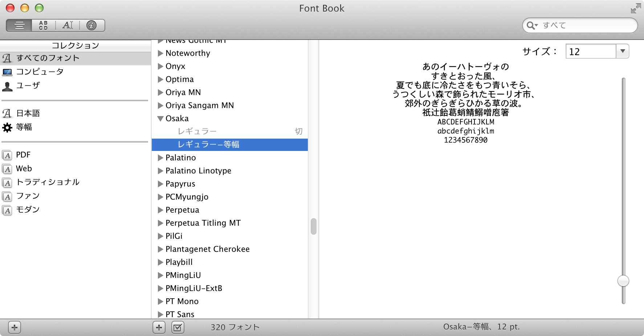Select ユーザ collection

click(x=76, y=86)
